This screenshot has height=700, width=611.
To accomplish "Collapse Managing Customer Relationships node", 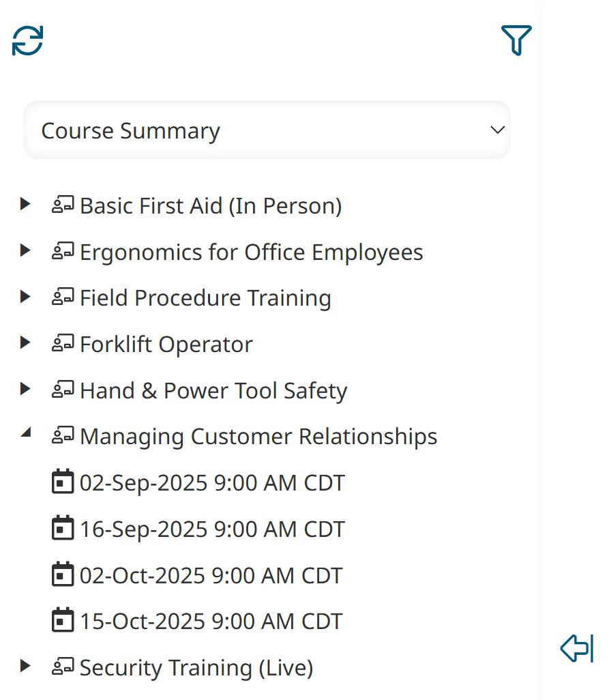I will (26, 433).
